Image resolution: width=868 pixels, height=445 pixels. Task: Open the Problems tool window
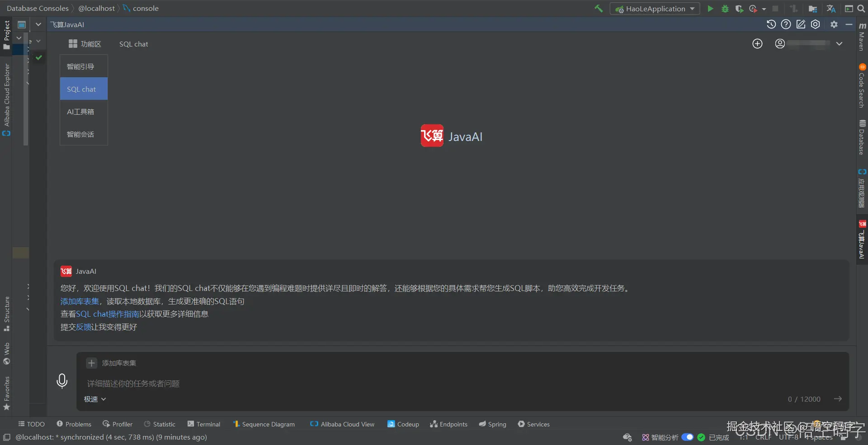pos(74,424)
